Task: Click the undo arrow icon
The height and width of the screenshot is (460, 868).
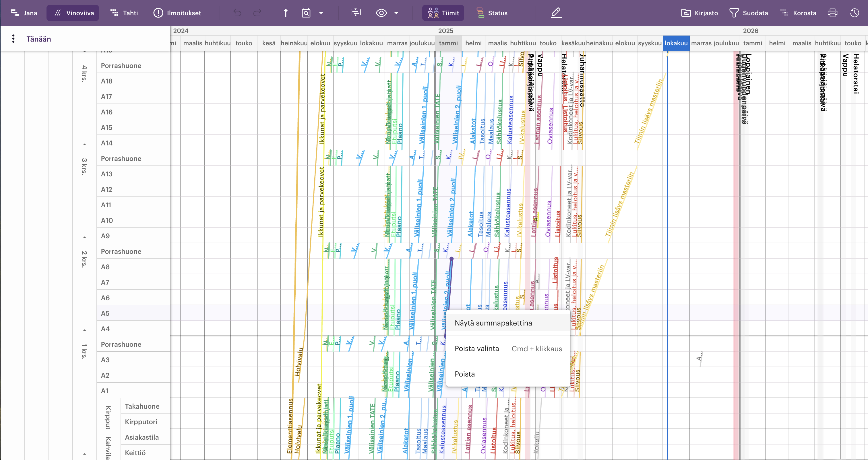Action: (x=237, y=13)
